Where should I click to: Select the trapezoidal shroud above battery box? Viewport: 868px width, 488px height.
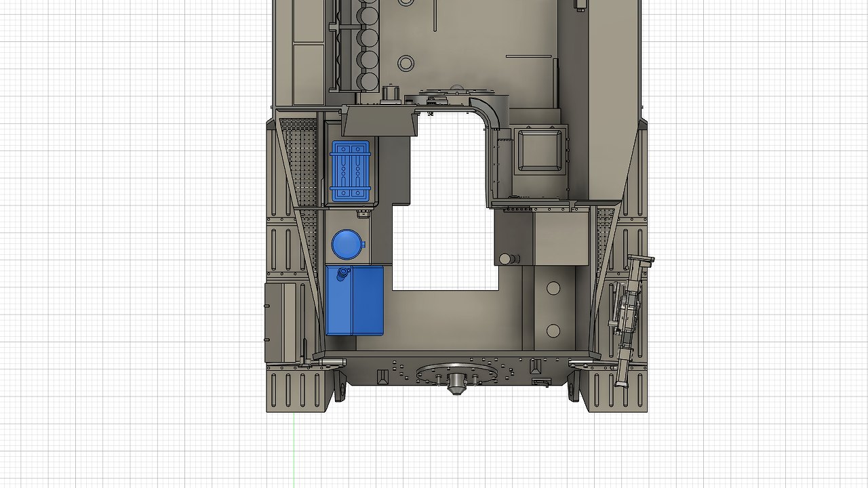[378, 121]
